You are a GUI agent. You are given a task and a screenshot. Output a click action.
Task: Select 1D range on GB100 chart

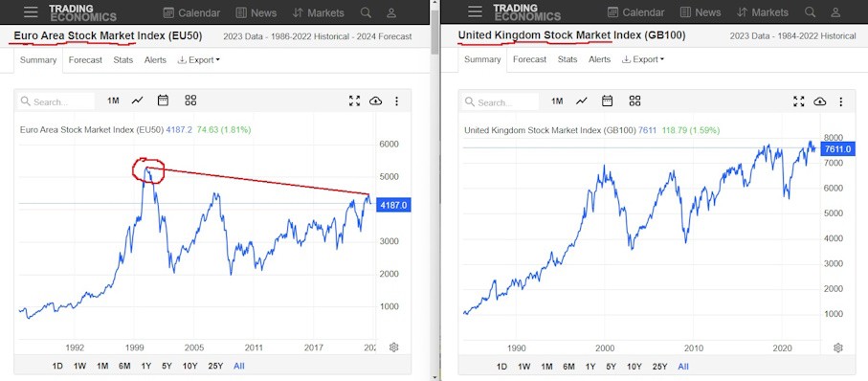[501, 367]
